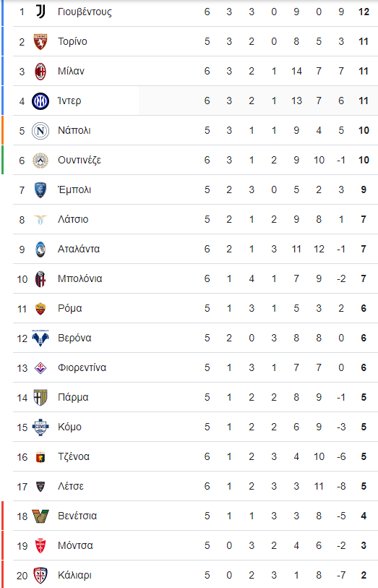Open the Λάτσιο team link

[x=73, y=219]
